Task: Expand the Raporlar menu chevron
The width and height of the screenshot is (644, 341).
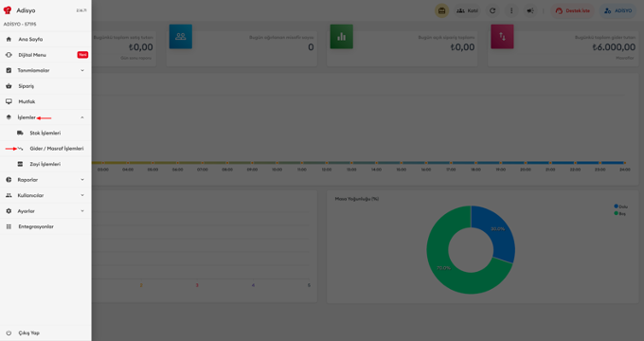Action: click(82, 180)
